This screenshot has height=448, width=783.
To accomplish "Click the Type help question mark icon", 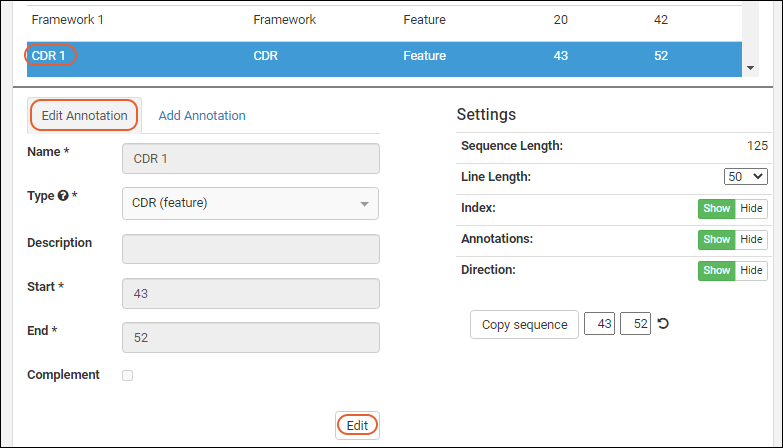I will coord(63,196).
